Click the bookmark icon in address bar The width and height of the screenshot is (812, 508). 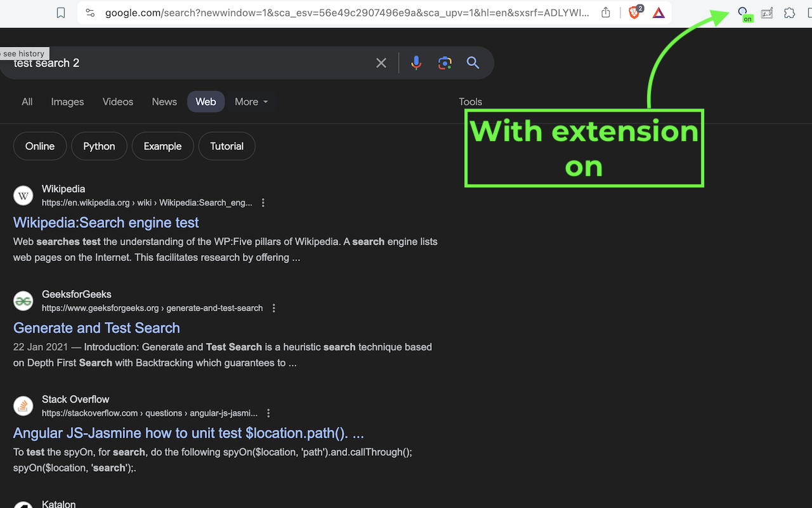point(61,13)
